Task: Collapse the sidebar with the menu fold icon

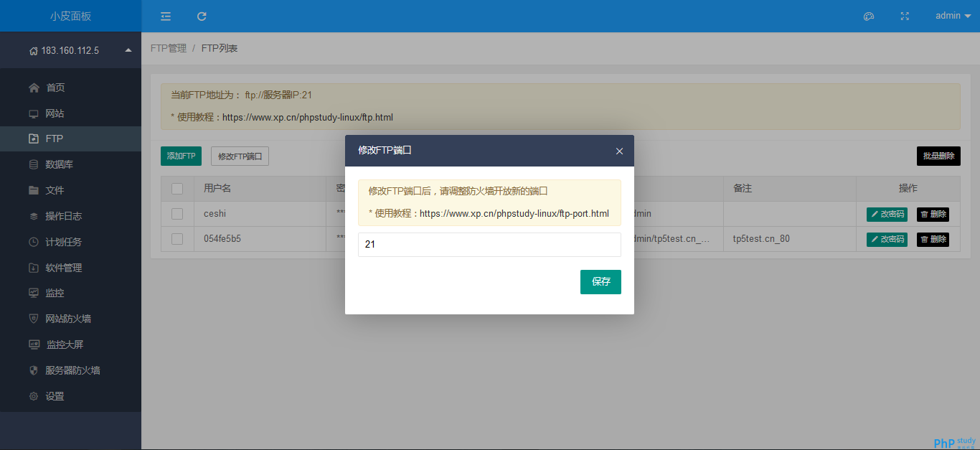Action: point(166,16)
